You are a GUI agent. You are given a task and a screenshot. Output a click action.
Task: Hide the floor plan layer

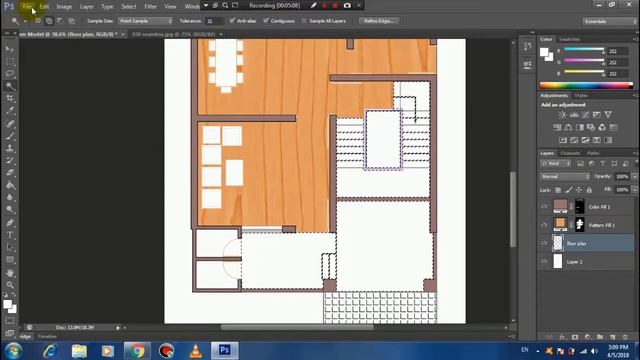pyautogui.click(x=544, y=243)
